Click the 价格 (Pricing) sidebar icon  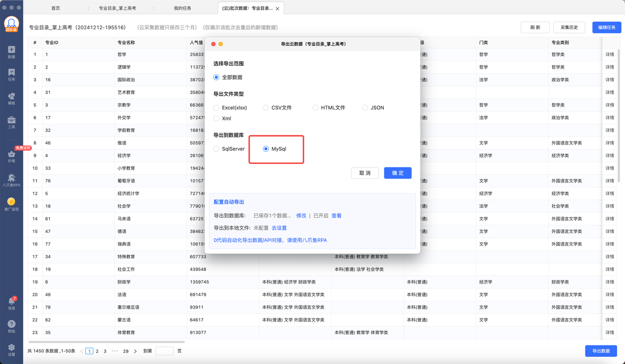(x=11, y=155)
